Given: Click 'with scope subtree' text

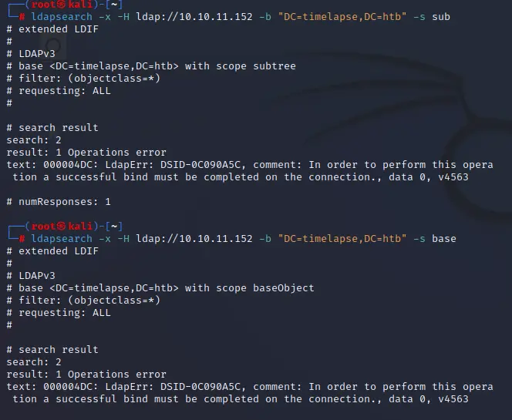Looking at the screenshot, I should coord(241,66).
